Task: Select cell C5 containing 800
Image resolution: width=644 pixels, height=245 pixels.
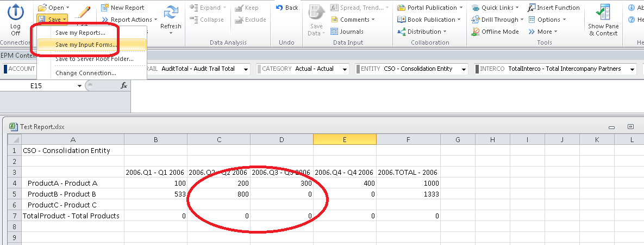Action: click(x=218, y=194)
